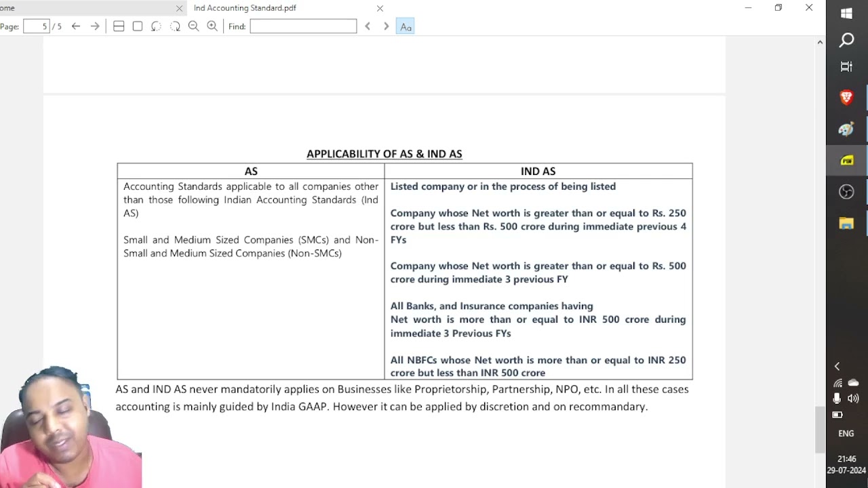The height and width of the screenshot is (488, 868).
Task: Switch the ENG input language
Action: (846, 434)
